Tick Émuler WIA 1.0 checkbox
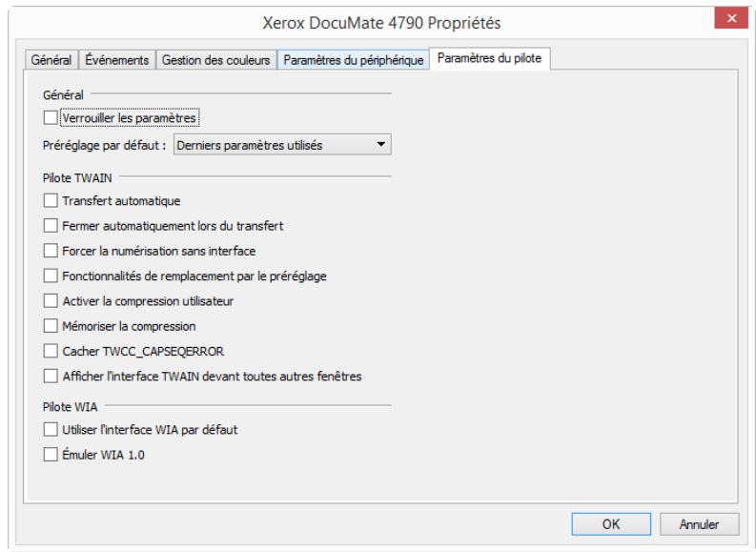Screen dimensions: 756x552 (51, 455)
